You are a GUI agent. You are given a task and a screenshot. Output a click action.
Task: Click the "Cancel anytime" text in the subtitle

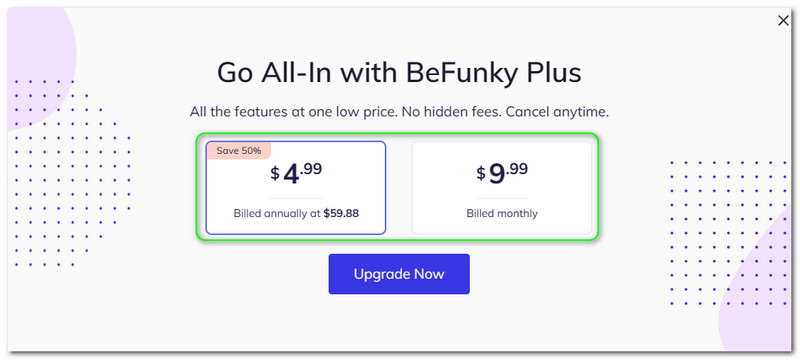click(x=558, y=112)
